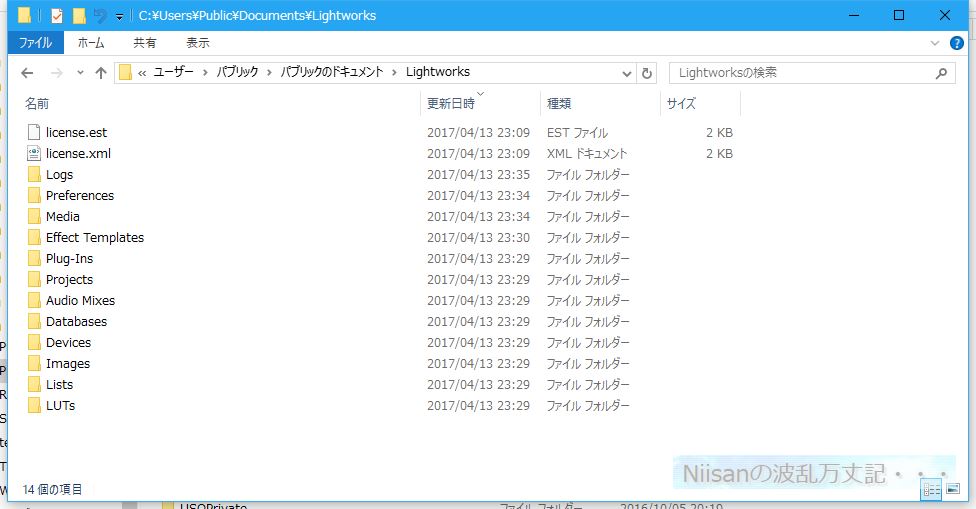Click the Logs date 2017/04/13 23:35

(478, 175)
